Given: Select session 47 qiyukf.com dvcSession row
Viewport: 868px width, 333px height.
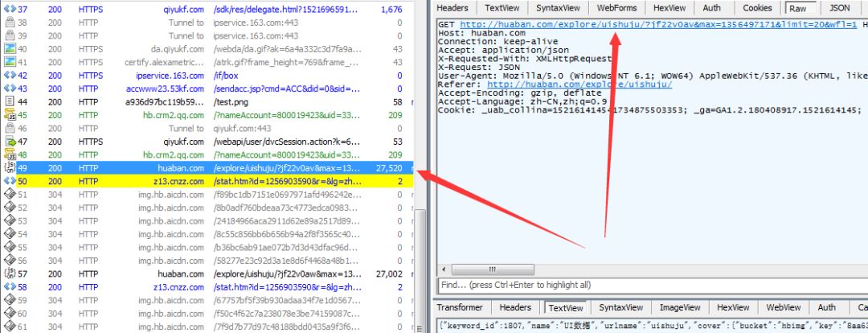Looking at the screenshot, I should tap(207, 142).
